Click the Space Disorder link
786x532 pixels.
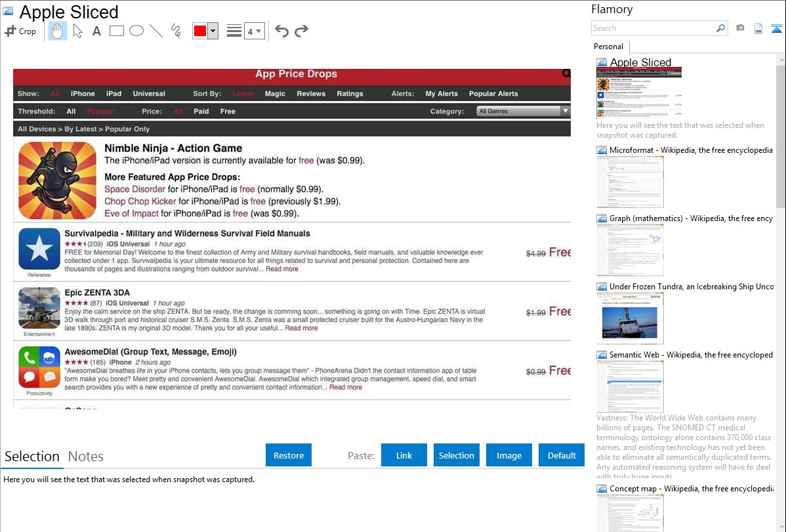[x=134, y=189]
